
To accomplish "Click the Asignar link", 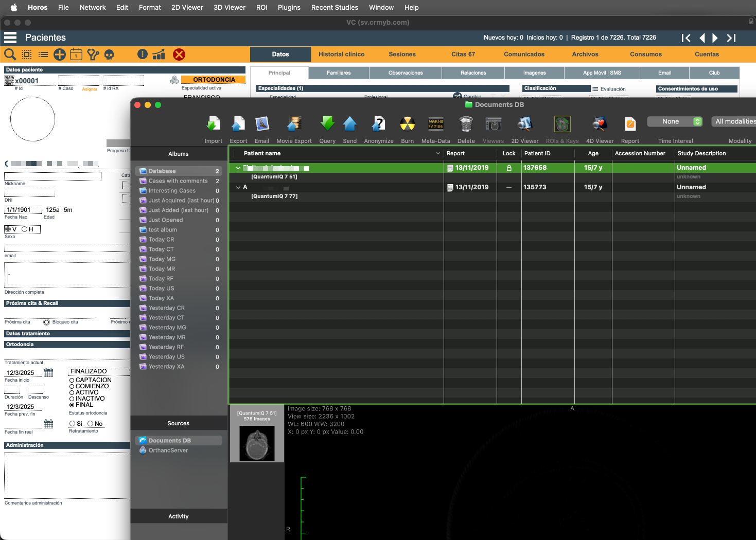I will [90, 89].
